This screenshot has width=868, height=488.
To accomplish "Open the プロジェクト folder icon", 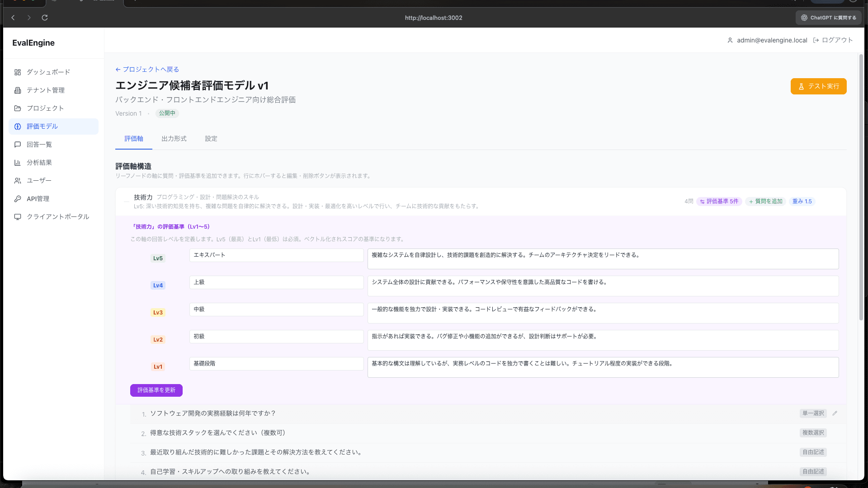I will (x=18, y=108).
